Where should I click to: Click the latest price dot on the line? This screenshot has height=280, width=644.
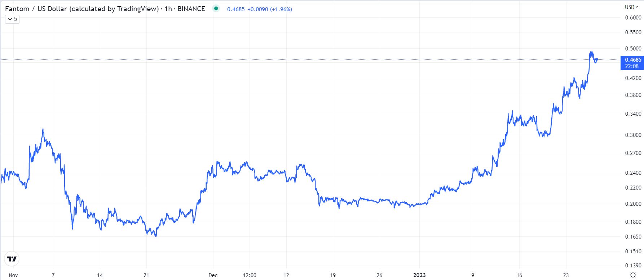[x=597, y=59]
